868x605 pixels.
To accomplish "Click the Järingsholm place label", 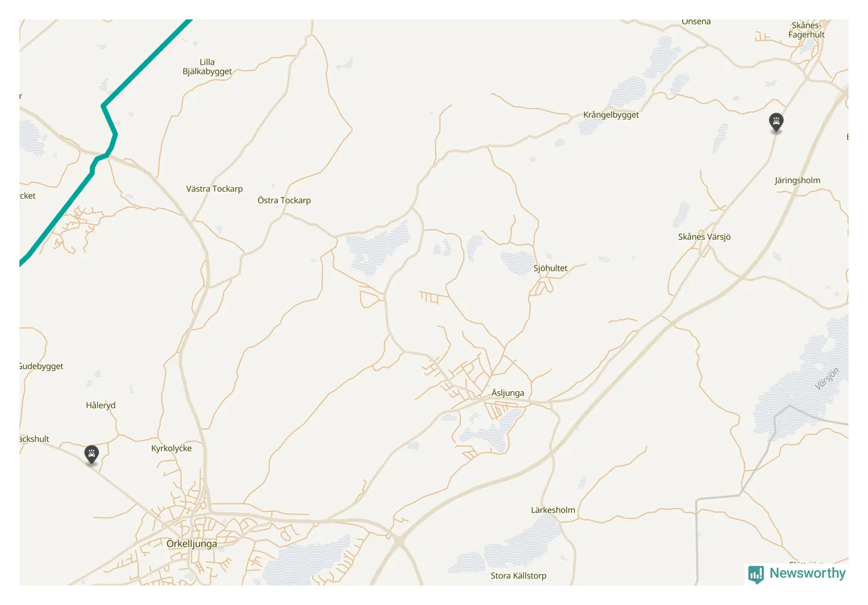I will click(x=797, y=181).
